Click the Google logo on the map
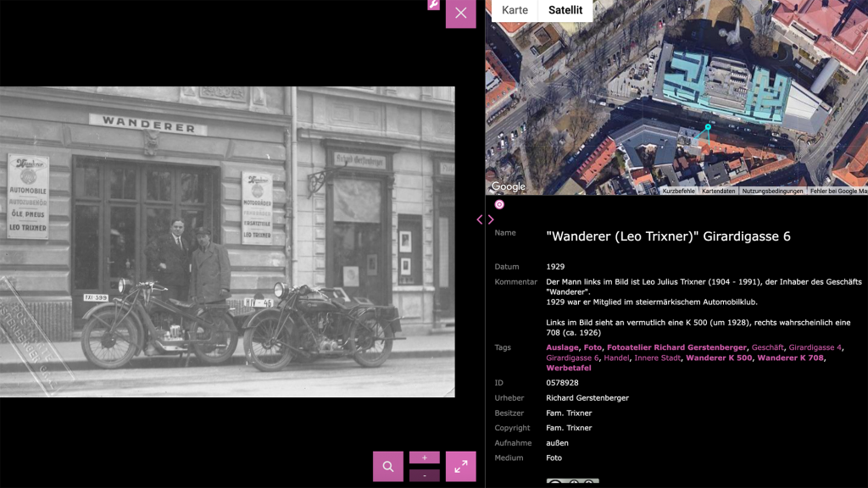Image resolution: width=868 pixels, height=488 pixels. (509, 186)
